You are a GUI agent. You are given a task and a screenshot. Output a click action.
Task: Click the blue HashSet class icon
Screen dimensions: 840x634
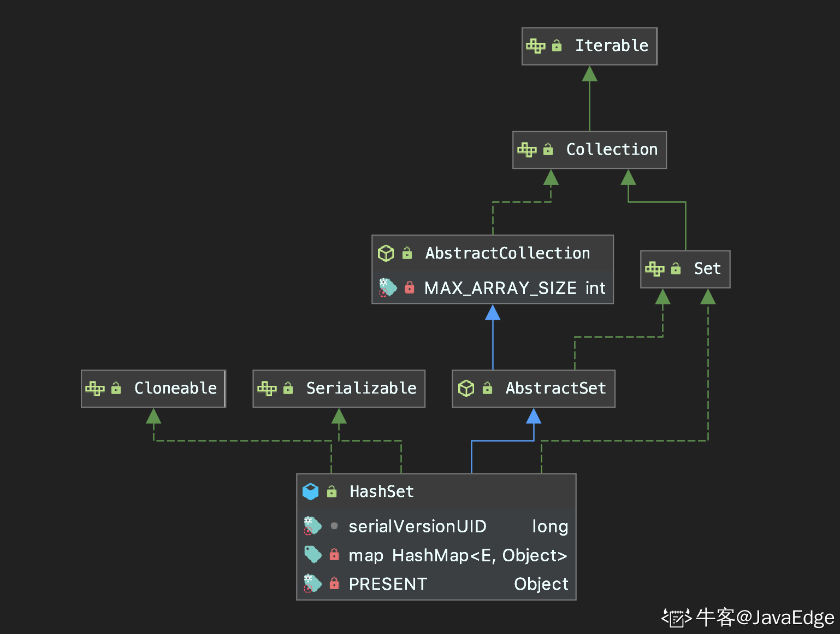(x=310, y=491)
